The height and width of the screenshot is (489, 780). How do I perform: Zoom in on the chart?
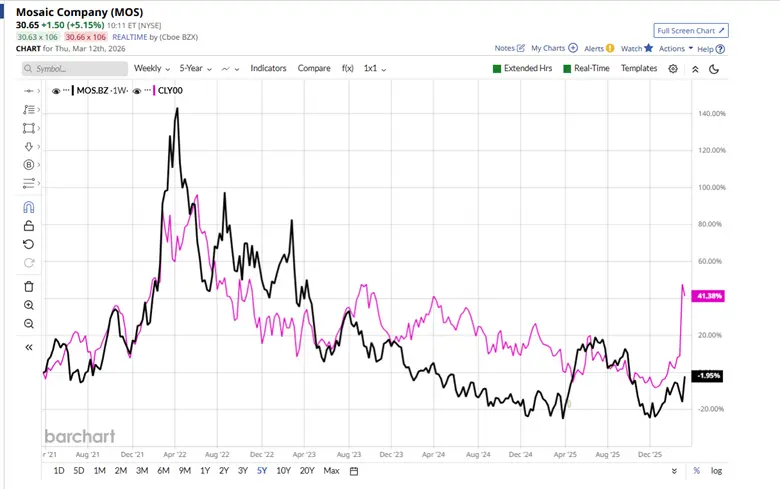pyautogui.click(x=29, y=305)
